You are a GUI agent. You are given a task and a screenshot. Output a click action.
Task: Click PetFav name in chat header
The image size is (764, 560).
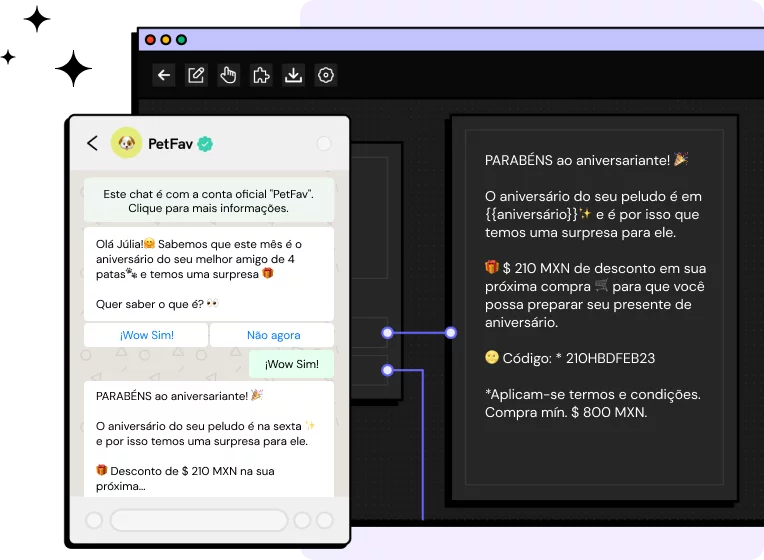171,144
